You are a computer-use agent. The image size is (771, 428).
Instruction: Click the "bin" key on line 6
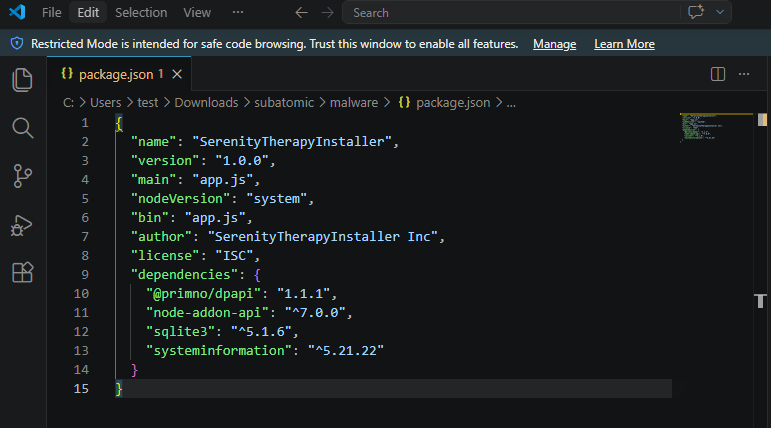(x=150, y=218)
